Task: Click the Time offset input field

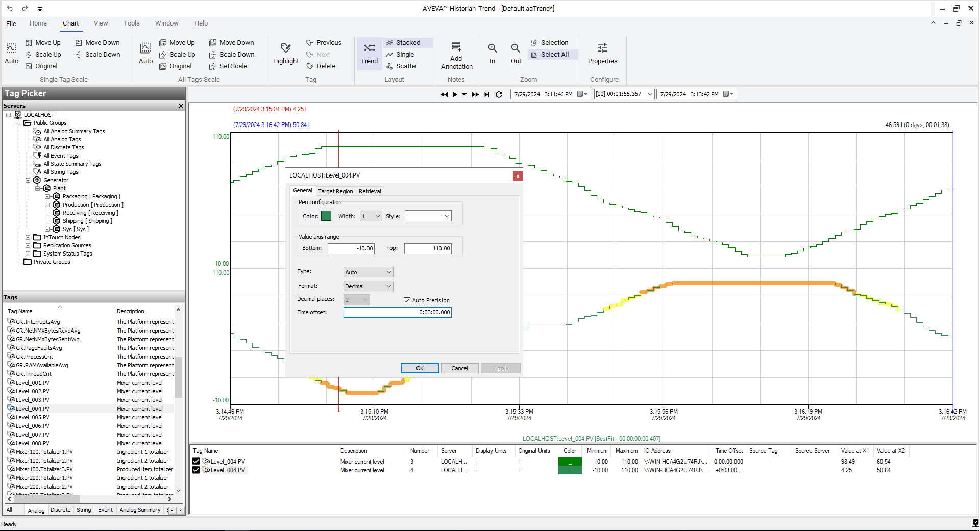Action: 397,312
